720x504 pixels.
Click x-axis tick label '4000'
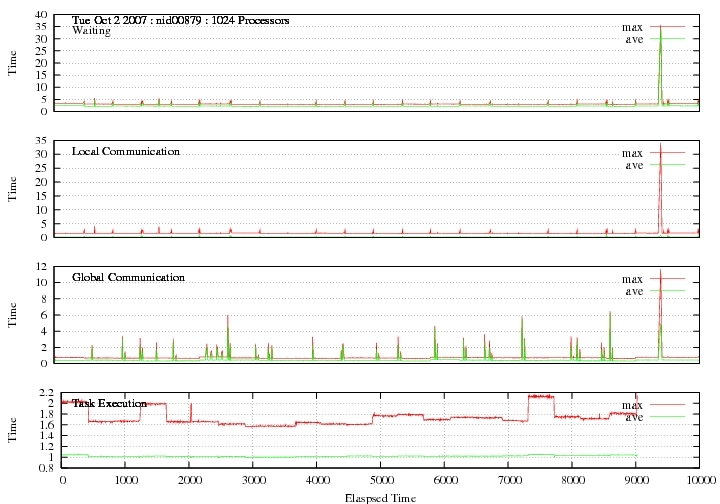(x=317, y=481)
